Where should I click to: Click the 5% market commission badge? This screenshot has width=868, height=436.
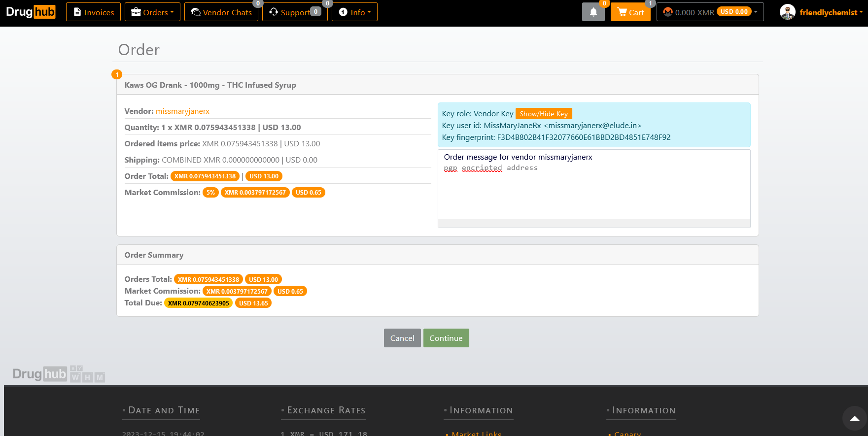click(x=210, y=193)
